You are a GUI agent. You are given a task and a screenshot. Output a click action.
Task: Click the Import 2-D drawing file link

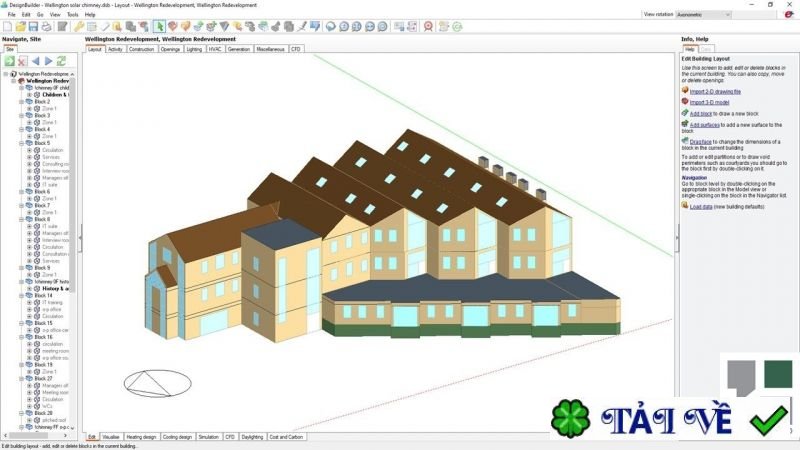coord(715,92)
